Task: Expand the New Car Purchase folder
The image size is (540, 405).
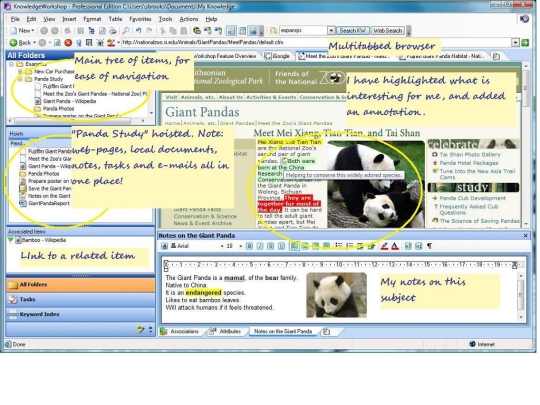Action: [20, 72]
